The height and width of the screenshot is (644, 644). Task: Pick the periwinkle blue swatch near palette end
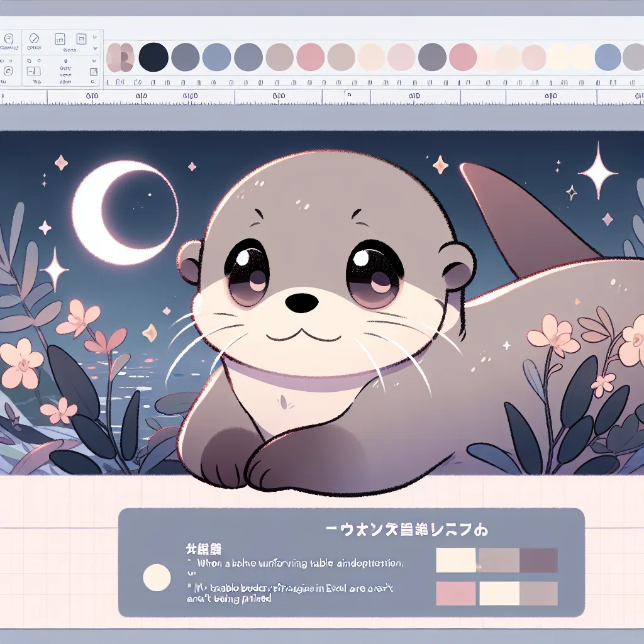pos(608,57)
